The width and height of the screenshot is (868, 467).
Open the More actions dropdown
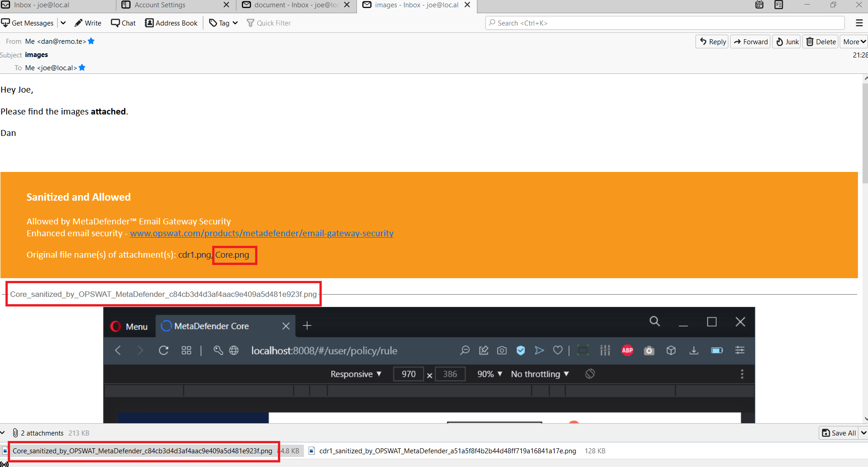tap(854, 42)
